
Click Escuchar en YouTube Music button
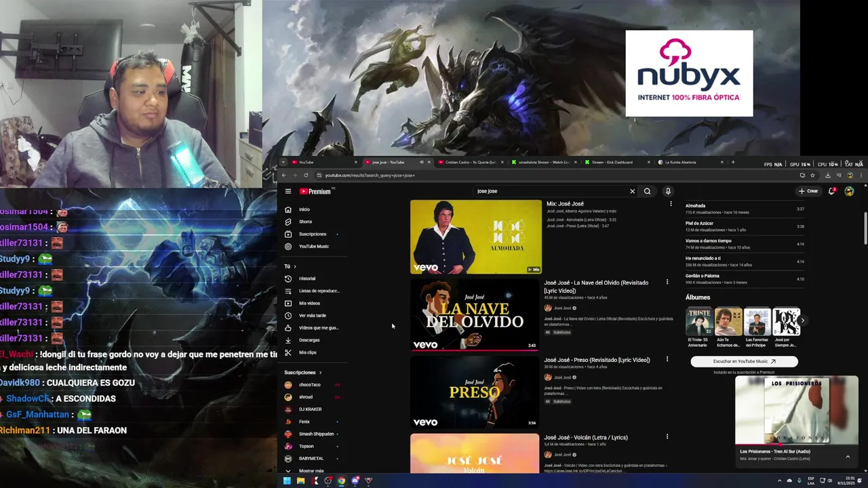(x=744, y=361)
